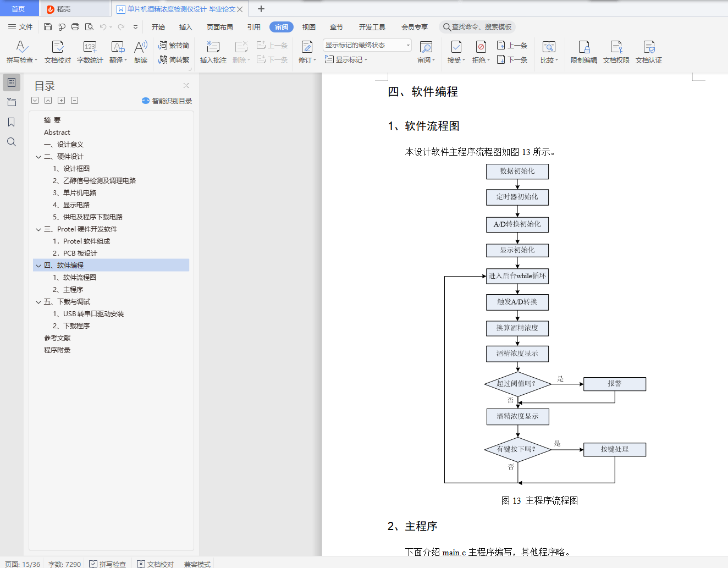Click 页面: 15/36 in status bar
This screenshot has width=728, height=568.
(x=23, y=564)
